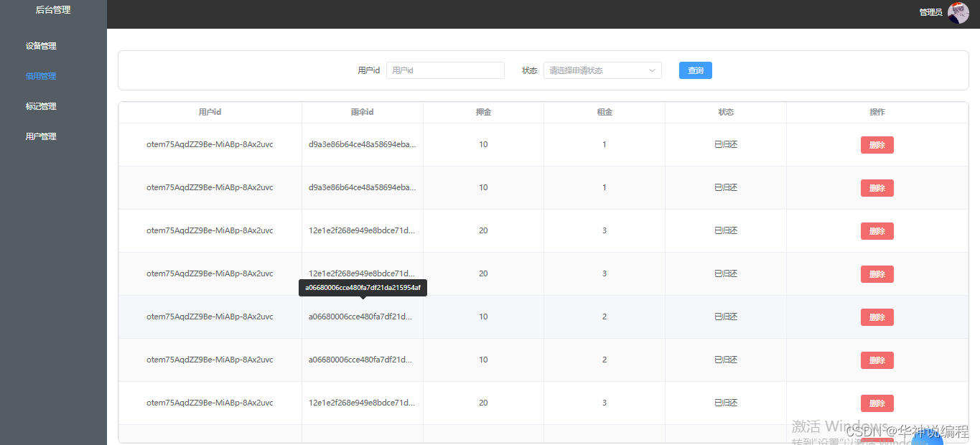
Task: Click 删除 in the seventh row (deposit 20)
Action: [877, 403]
